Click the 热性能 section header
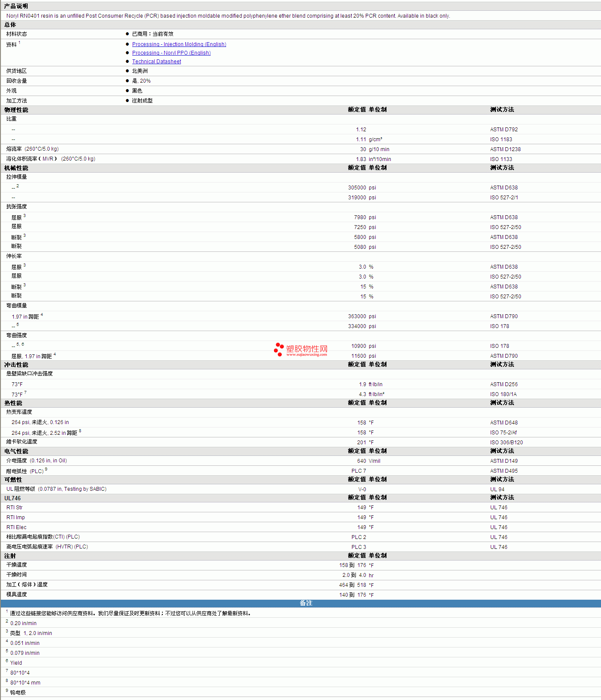Viewport: 601px width, 700px height. click(x=13, y=403)
